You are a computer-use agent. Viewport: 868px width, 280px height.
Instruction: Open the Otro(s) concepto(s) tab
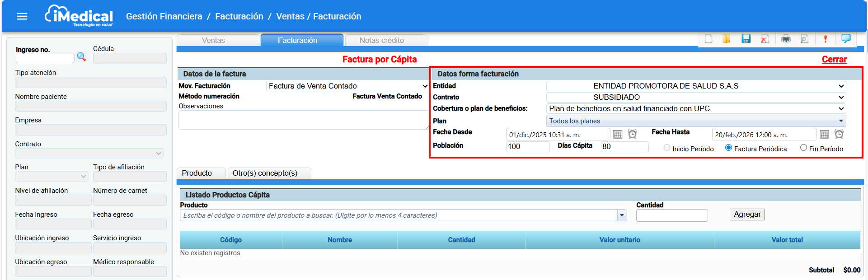point(265,173)
